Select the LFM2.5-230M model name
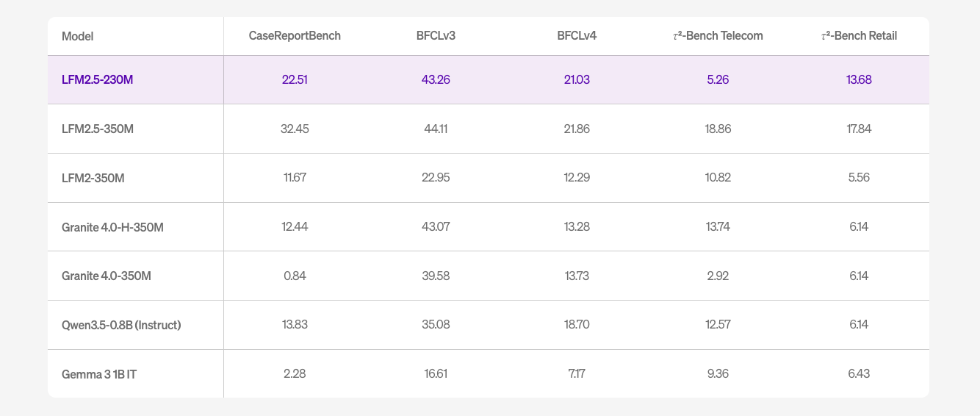This screenshot has height=416, width=980. tap(98, 79)
